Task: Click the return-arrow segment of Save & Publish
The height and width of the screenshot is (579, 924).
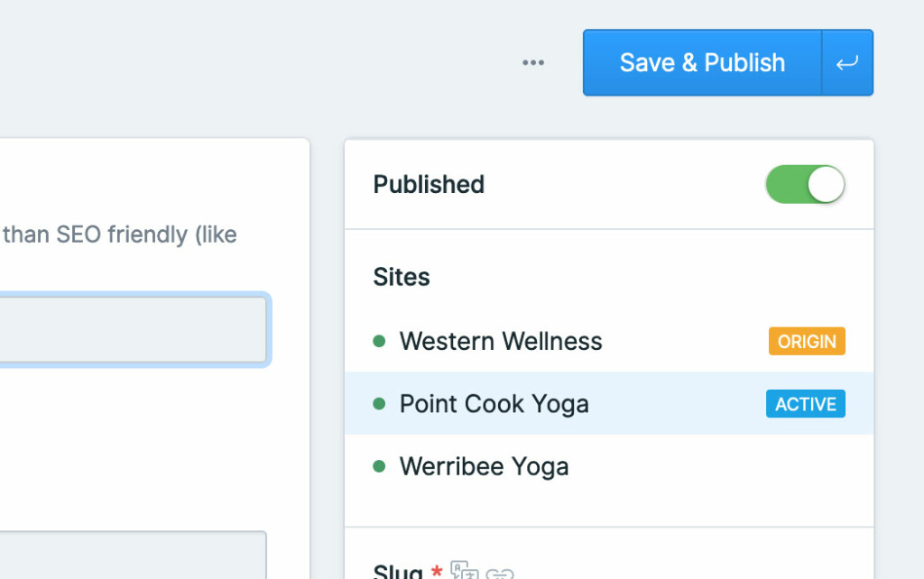Action: (846, 62)
